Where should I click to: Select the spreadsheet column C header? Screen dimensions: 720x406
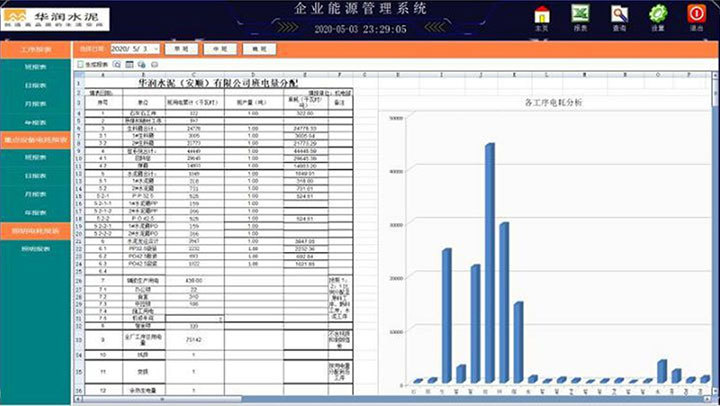pos(194,74)
